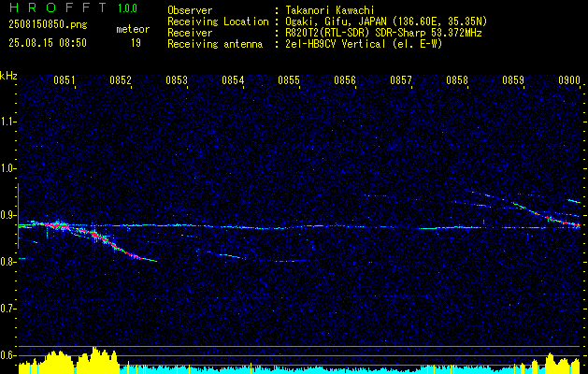Click the meteor count value 19

pyautogui.click(x=136, y=43)
